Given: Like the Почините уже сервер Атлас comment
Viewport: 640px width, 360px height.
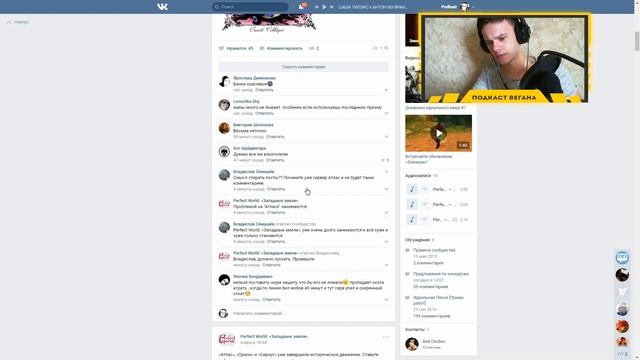Looking at the screenshot, I should point(386,189).
